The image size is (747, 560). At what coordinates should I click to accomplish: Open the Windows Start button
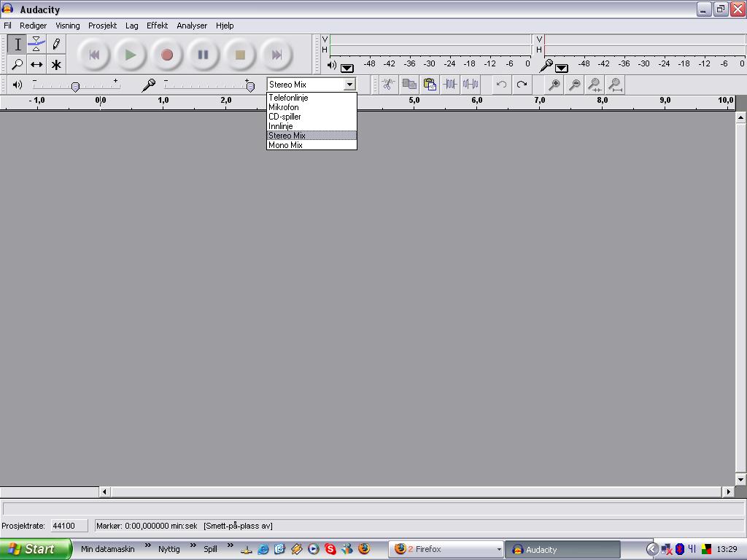tap(35, 549)
